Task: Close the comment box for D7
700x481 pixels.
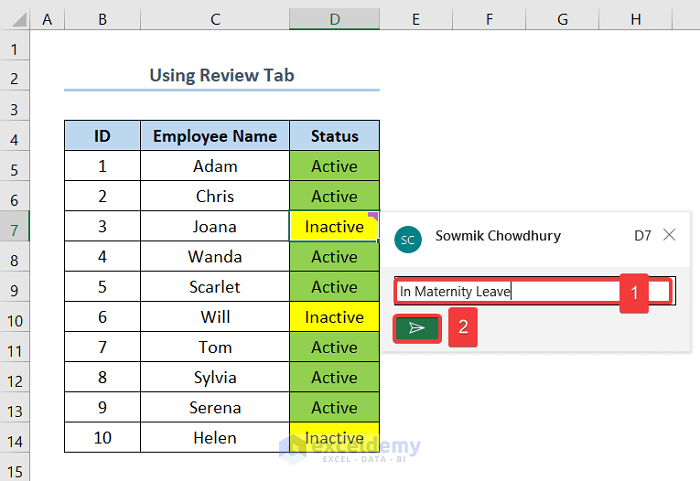Action: click(669, 235)
